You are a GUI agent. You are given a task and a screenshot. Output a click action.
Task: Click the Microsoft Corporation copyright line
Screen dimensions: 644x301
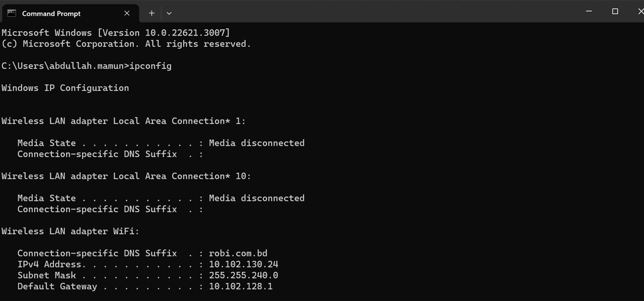point(126,44)
